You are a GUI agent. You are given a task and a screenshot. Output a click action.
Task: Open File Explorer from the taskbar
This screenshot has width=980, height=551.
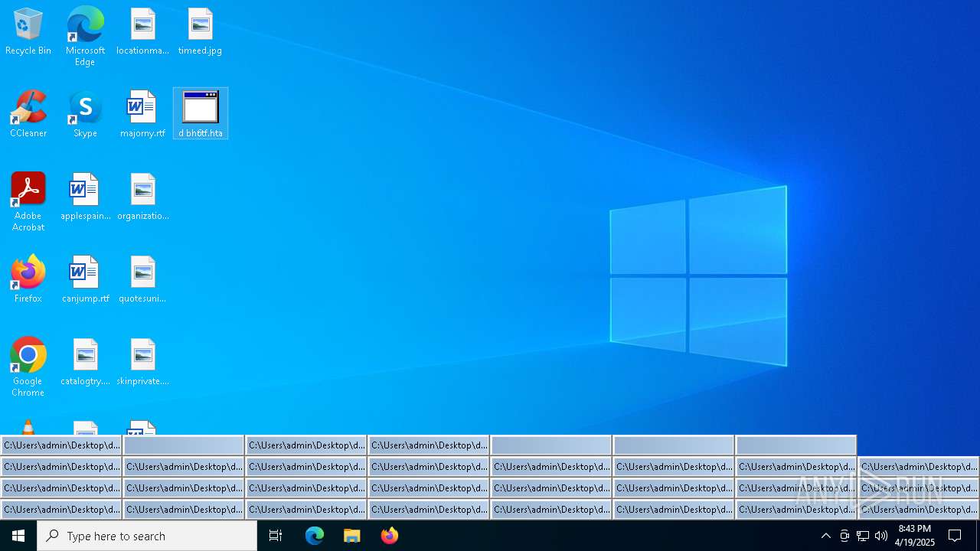click(x=352, y=536)
